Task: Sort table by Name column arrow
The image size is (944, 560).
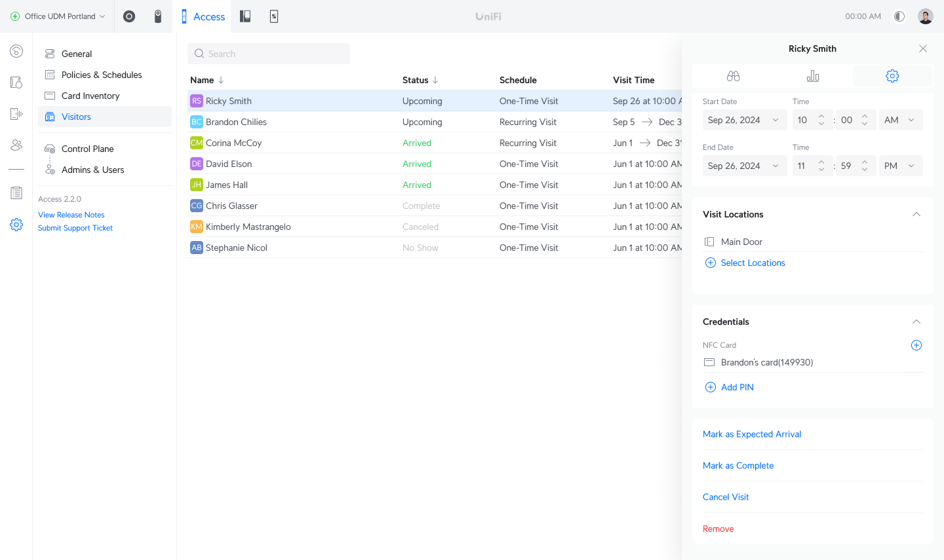Action: pos(221,80)
